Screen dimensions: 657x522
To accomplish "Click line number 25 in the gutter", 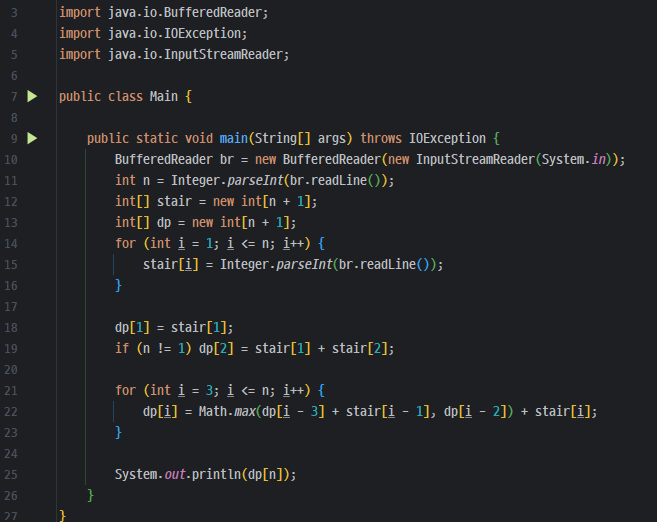I will (x=11, y=475).
